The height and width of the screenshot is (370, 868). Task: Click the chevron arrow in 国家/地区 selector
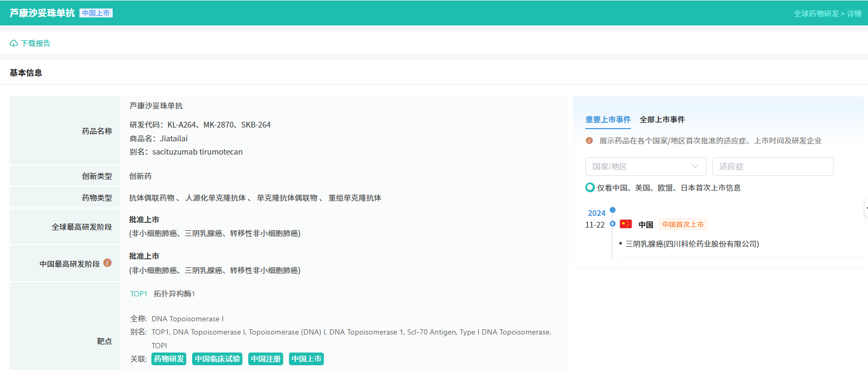point(695,166)
